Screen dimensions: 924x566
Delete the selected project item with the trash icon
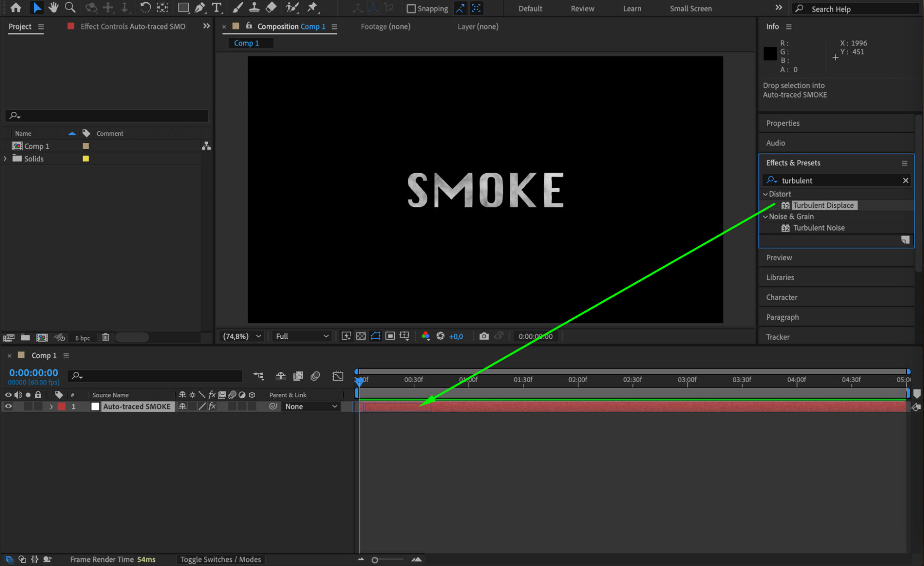(x=105, y=337)
